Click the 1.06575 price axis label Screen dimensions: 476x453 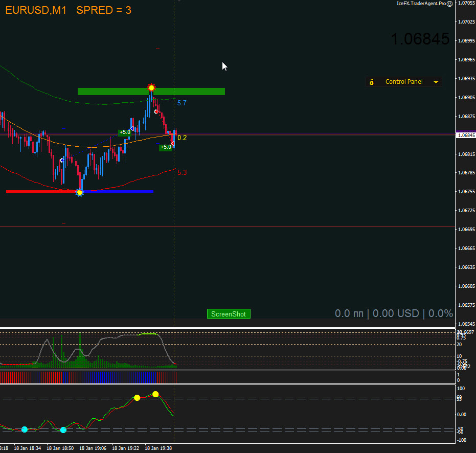(x=467, y=305)
